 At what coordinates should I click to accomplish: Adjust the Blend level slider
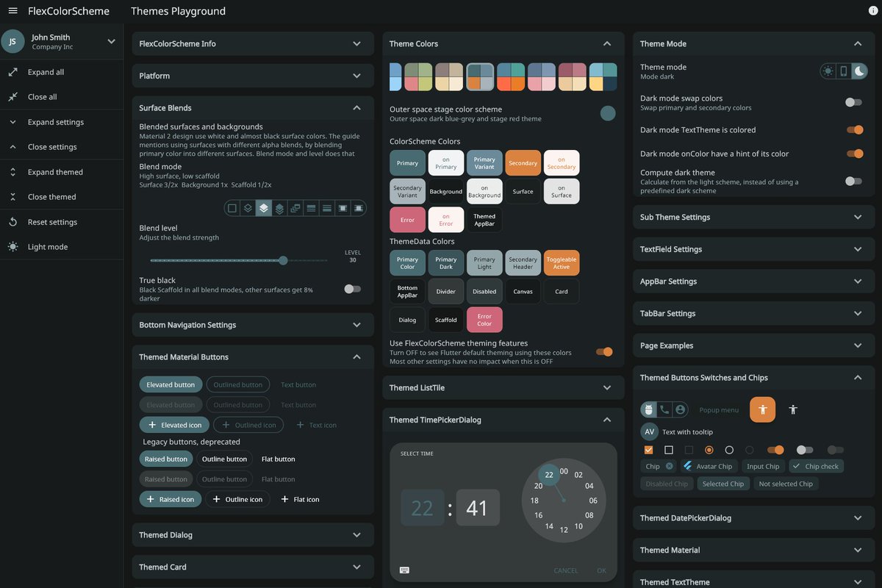[x=239, y=260]
